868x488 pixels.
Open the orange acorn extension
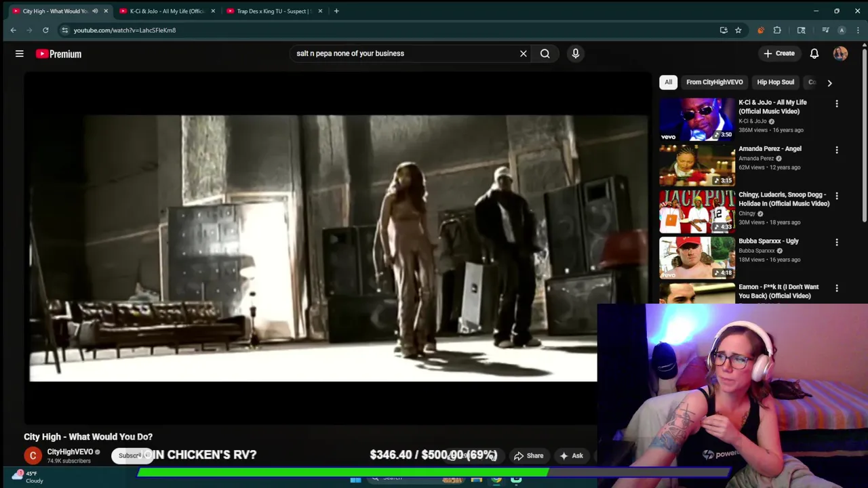(x=761, y=30)
